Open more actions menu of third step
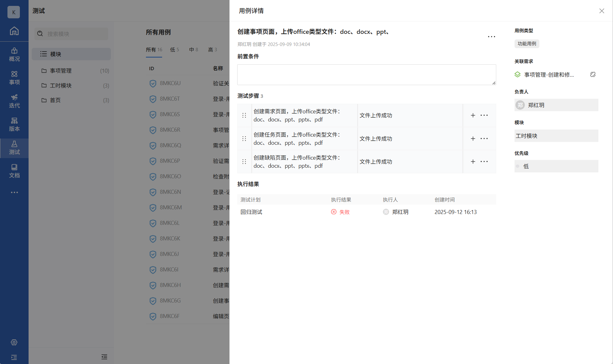This screenshot has width=613, height=364. coord(484,162)
